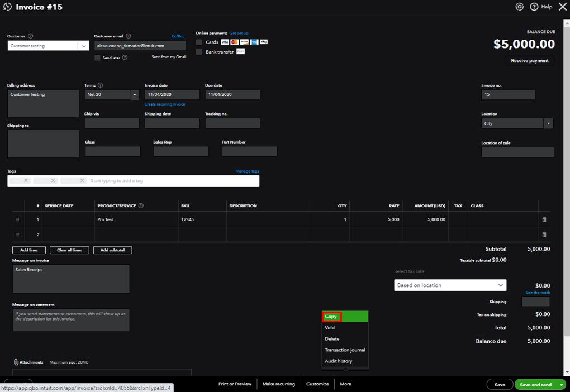Click the Customer field help icon
570x392 pixels.
pyautogui.click(x=31, y=36)
